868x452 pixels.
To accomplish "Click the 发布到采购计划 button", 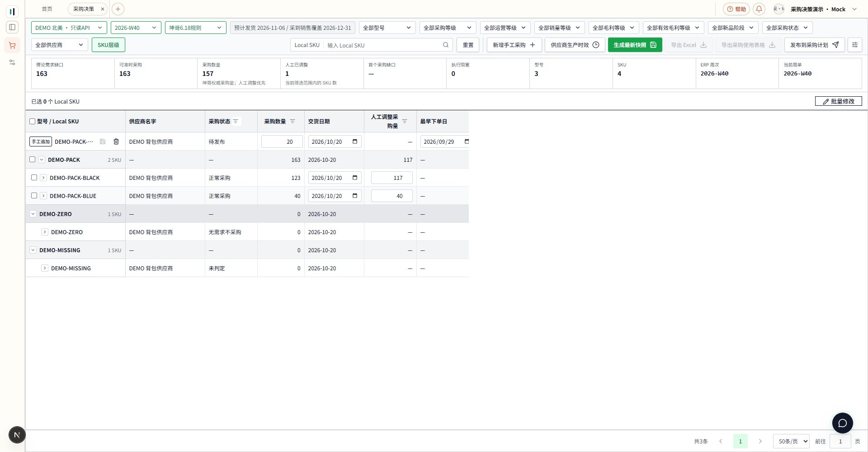I will (x=815, y=45).
